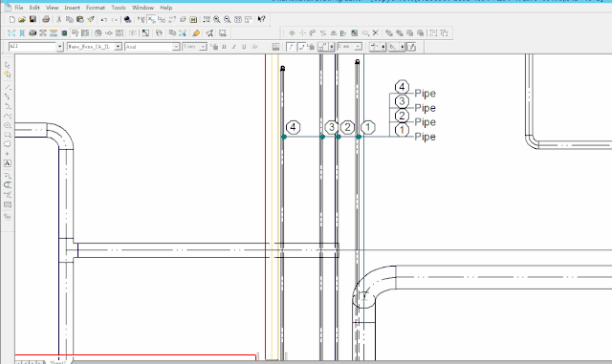Viewport: 612px width, 364px height.
Task: Select the arrow pointer tool in left toolbar
Action: [7, 65]
